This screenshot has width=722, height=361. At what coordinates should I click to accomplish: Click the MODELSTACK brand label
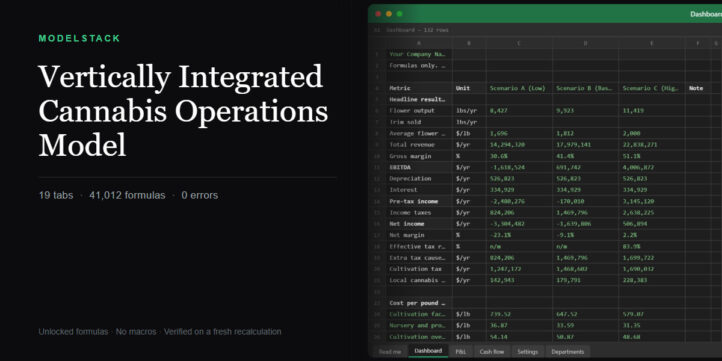point(79,39)
